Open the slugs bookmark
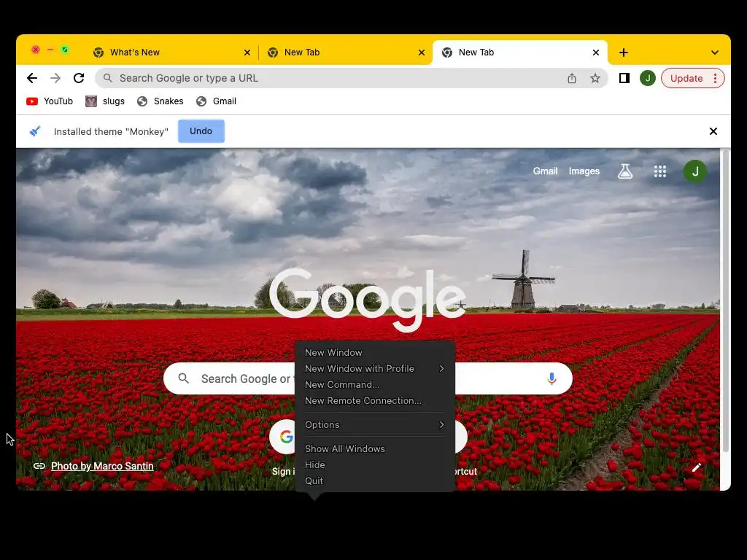The height and width of the screenshot is (560, 747). 105,101
